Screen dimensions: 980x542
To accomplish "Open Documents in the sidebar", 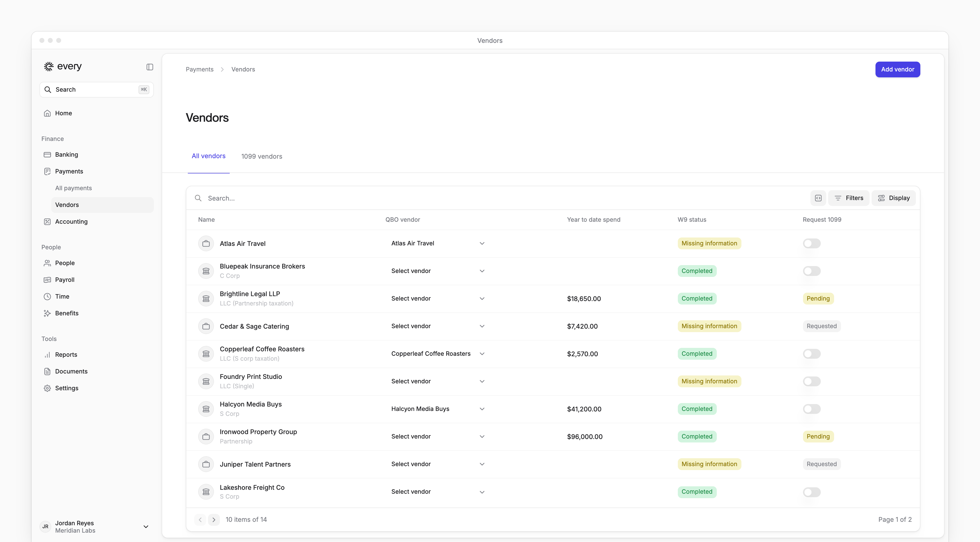I will coord(97,371).
